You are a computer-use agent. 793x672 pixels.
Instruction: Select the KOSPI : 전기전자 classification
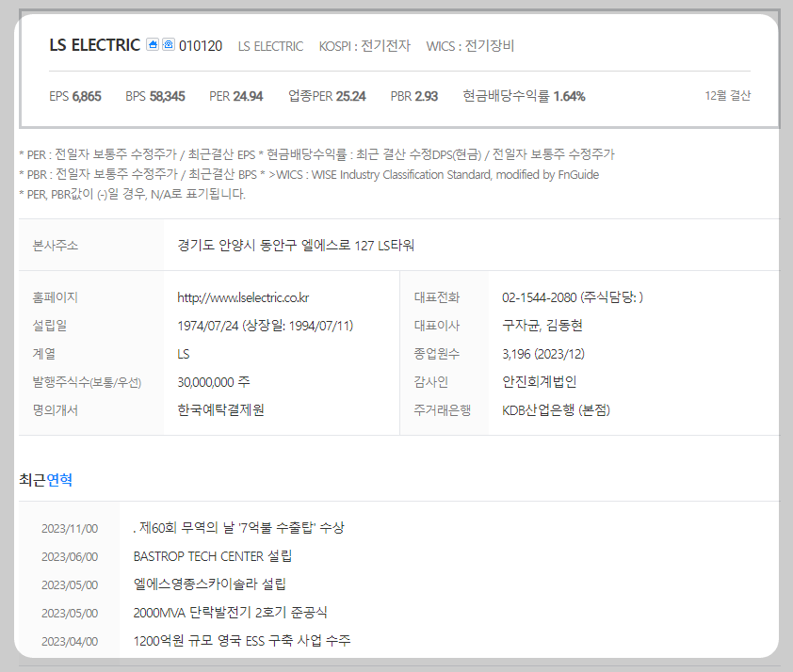click(364, 46)
